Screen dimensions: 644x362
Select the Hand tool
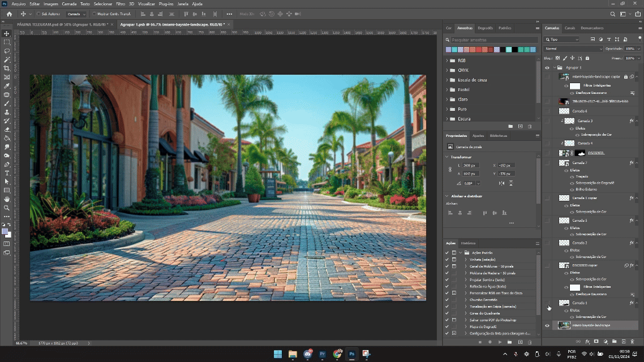(x=7, y=199)
